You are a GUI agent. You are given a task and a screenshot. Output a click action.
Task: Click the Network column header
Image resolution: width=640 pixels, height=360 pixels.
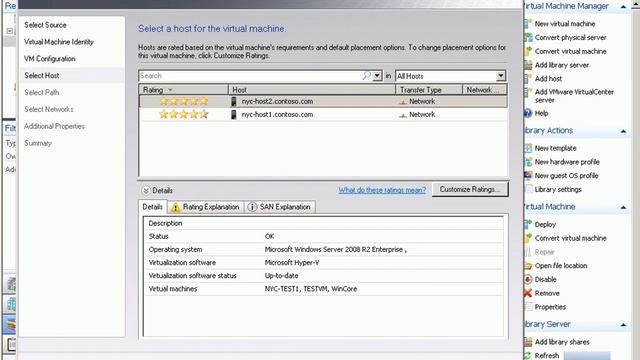(x=485, y=89)
